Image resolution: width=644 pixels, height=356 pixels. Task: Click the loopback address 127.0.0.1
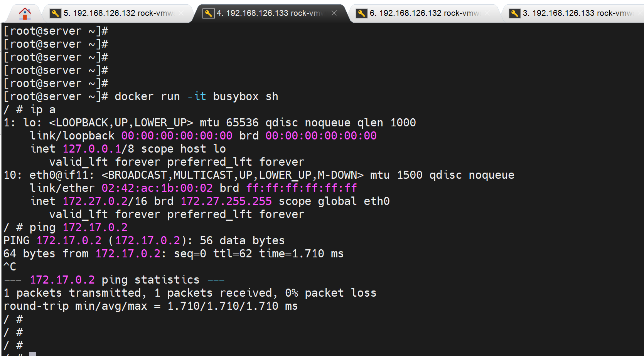coord(92,149)
